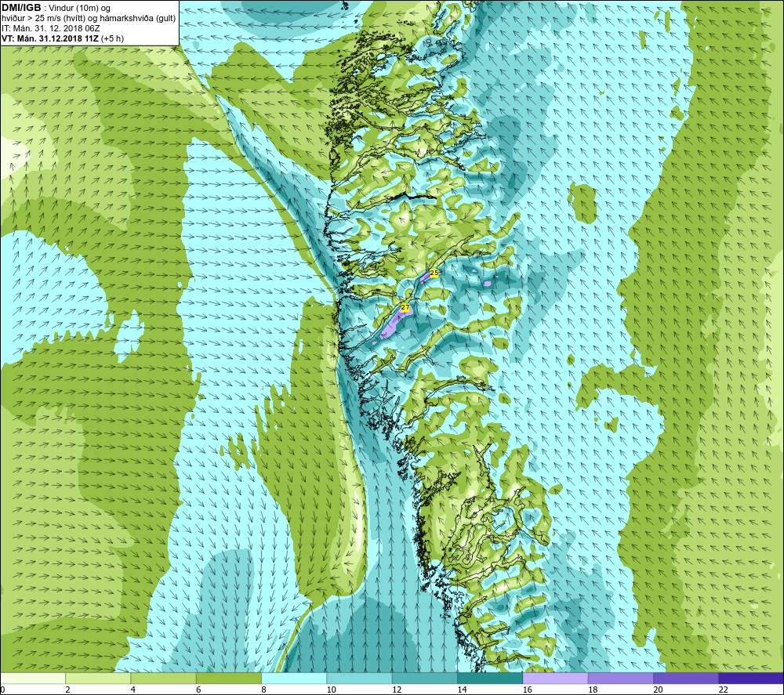
Task: Click legend tick label 20
Action: point(658,690)
